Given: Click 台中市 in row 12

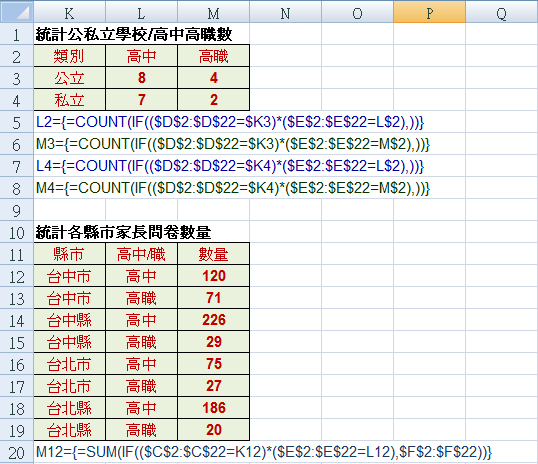Looking at the screenshot, I should 69,276.
